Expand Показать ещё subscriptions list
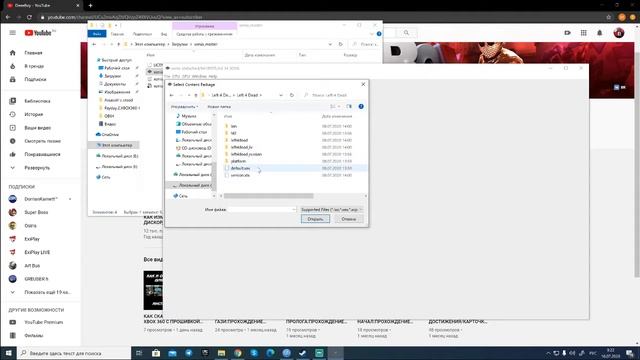This screenshot has height=360, width=640. tap(47, 292)
